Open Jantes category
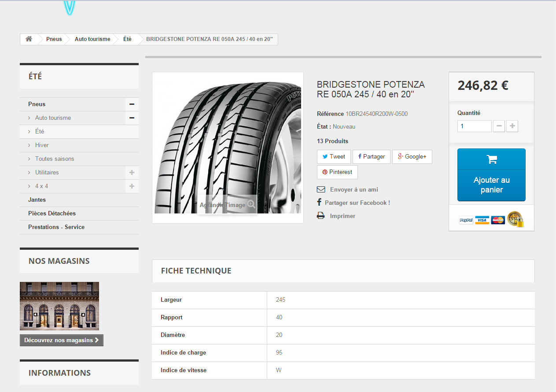This screenshot has height=392, width=556. pos(37,200)
